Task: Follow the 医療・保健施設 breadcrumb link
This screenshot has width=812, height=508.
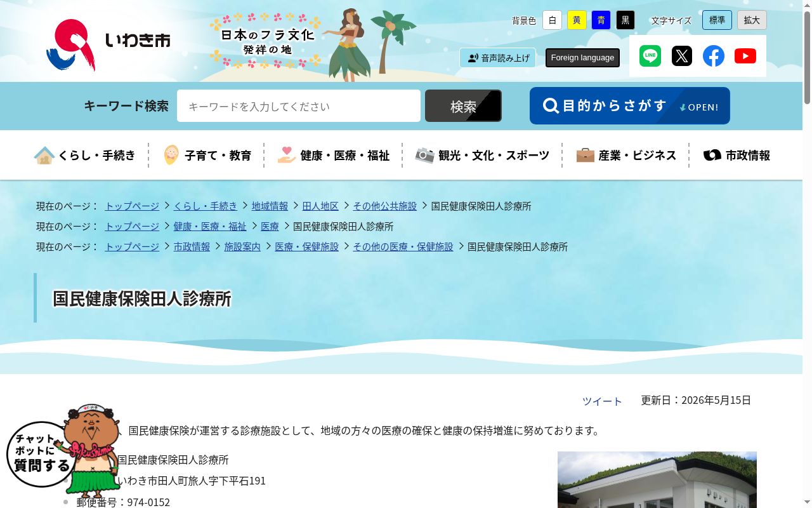Action: [x=306, y=246]
